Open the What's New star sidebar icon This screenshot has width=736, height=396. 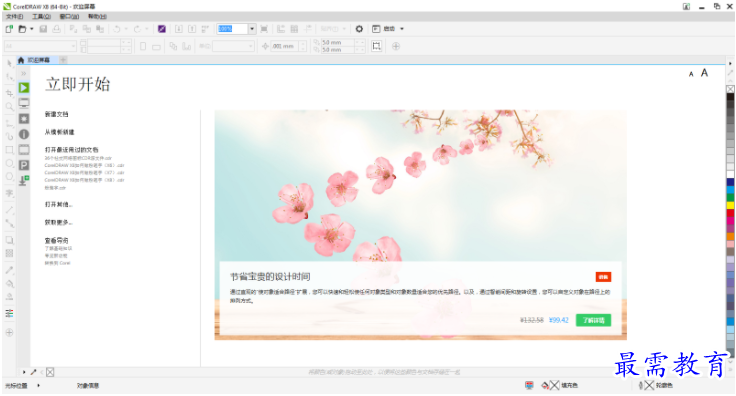point(24,119)
